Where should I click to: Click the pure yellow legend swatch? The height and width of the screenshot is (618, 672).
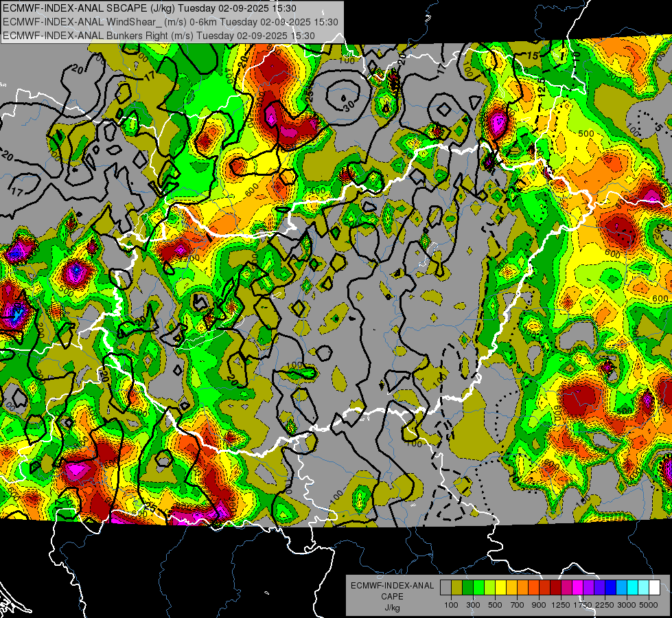(500, 587)
